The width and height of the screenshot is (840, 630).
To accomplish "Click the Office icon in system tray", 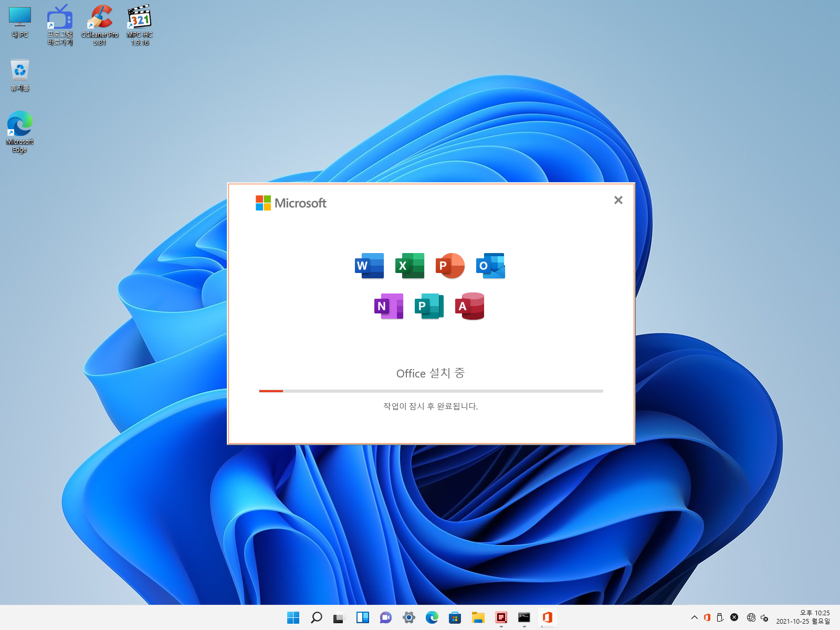I will click(707, 618).
